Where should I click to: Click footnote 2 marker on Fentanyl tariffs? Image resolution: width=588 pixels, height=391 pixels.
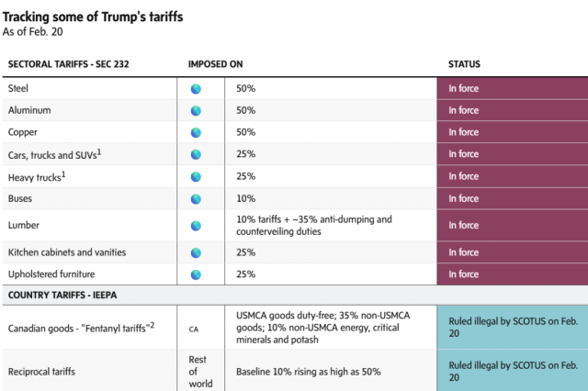coord(152,324)
